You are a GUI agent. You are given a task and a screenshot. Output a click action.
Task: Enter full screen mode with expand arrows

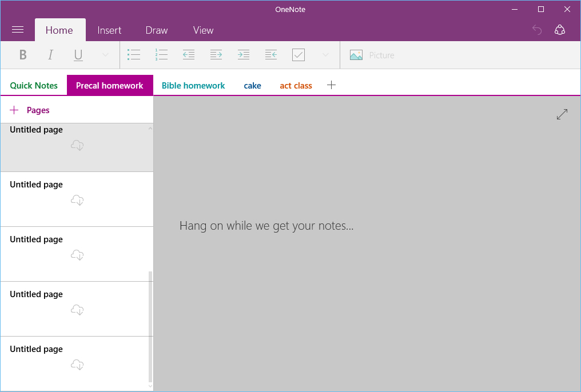coord(562,114)
